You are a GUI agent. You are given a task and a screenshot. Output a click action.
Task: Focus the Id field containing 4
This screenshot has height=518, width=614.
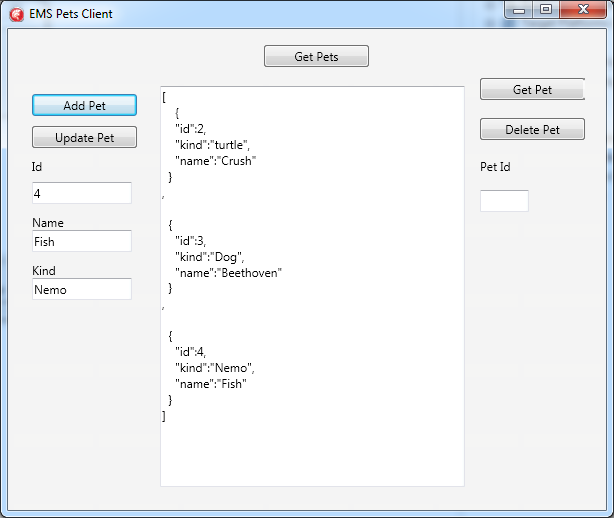tap(82, 193)
